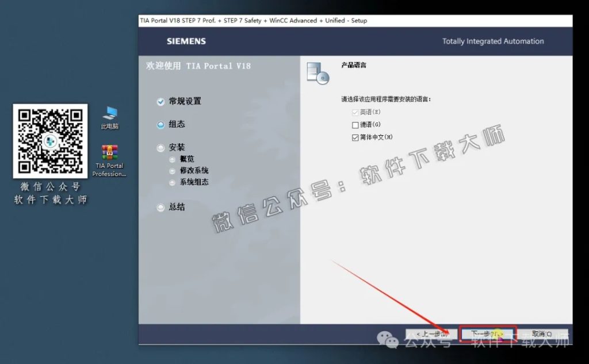Cancel setup via the 取消(C) button

541,334
